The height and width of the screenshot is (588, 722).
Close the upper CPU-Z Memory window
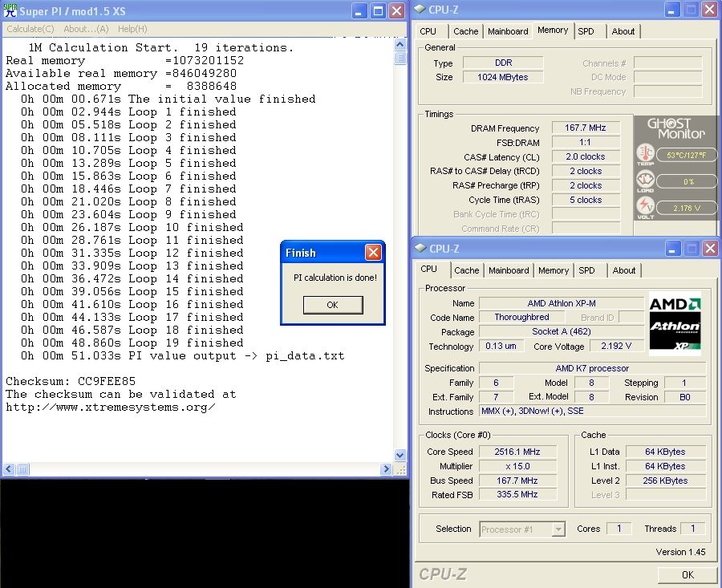[710, 10]
